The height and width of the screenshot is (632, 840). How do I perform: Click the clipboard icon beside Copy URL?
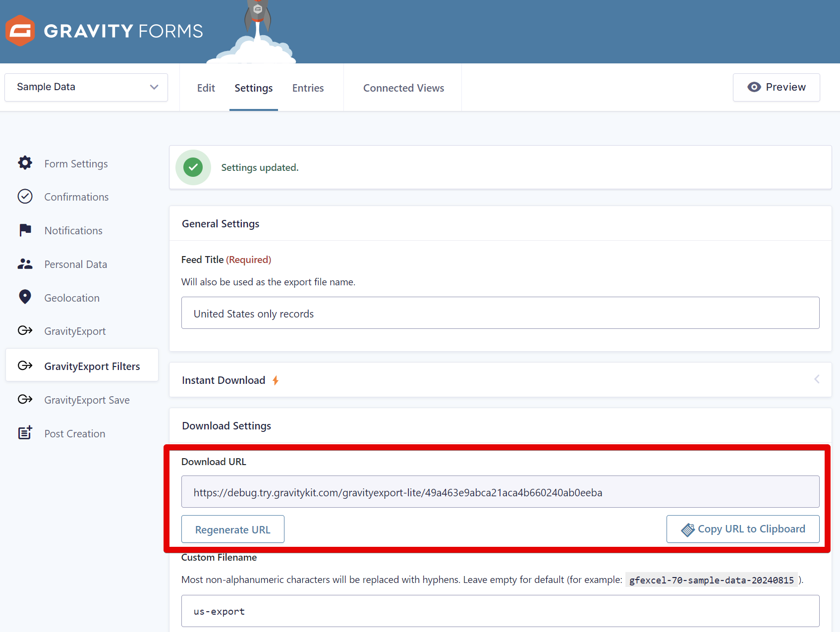(688, 529)
